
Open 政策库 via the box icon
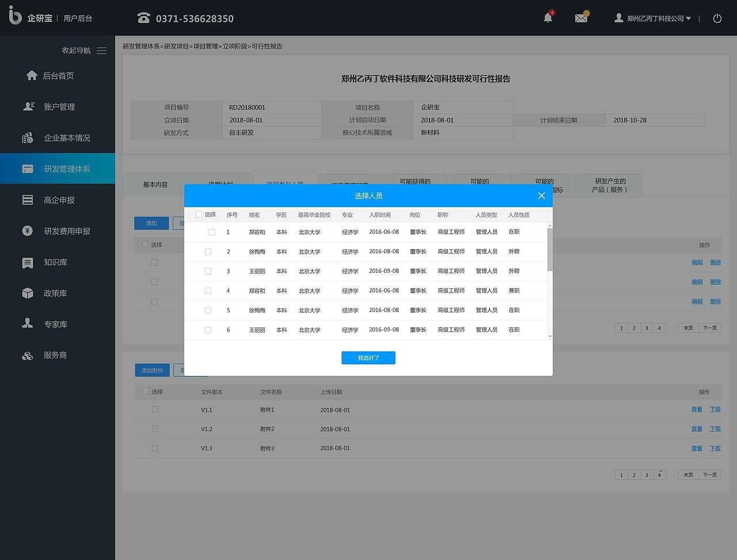[28, 293]
